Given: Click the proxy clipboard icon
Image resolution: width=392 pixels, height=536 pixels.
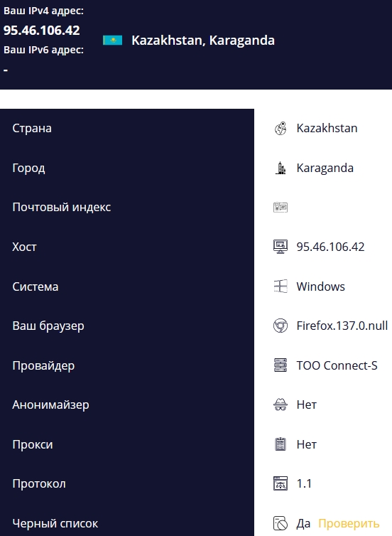Looking at the screenshot, I should coord(281,444).
